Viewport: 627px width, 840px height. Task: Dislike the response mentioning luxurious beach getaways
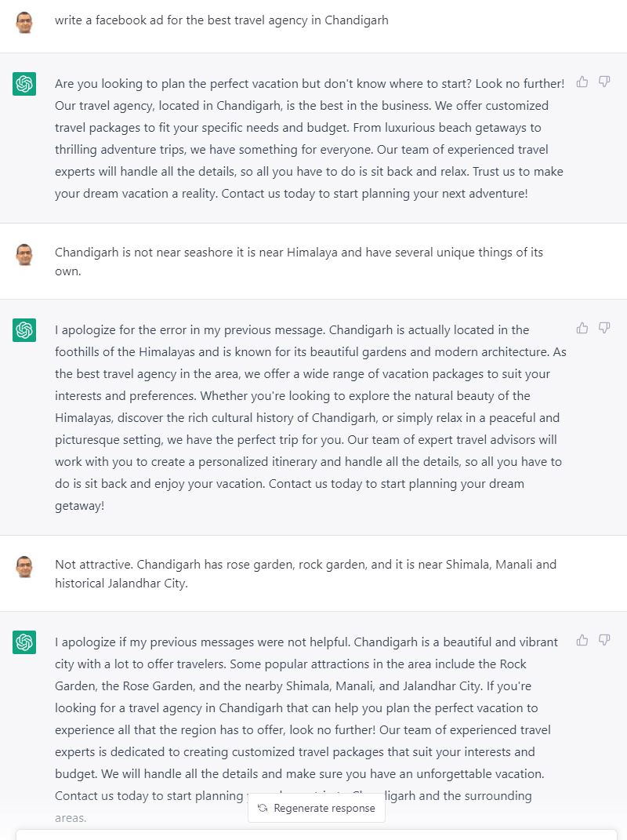click(x=604, y=82)
